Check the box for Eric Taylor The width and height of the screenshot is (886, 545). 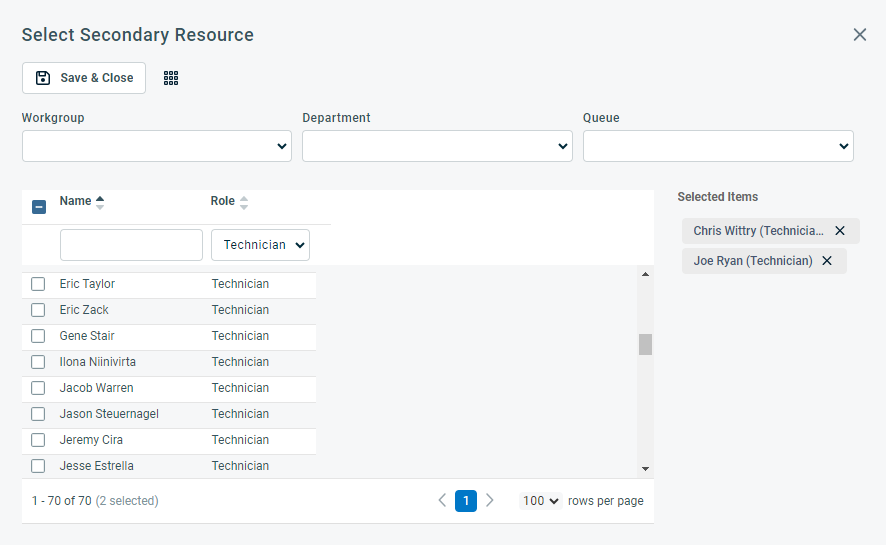(38, 284)
